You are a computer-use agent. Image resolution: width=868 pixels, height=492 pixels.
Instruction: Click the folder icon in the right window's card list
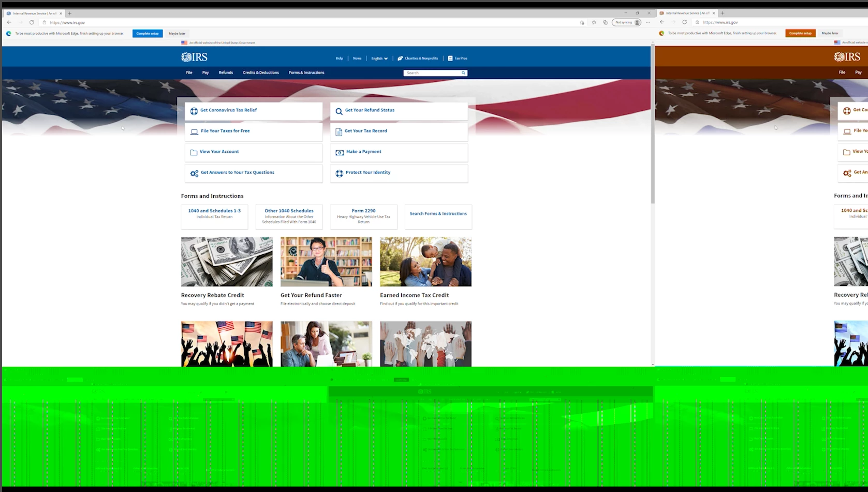847,152
